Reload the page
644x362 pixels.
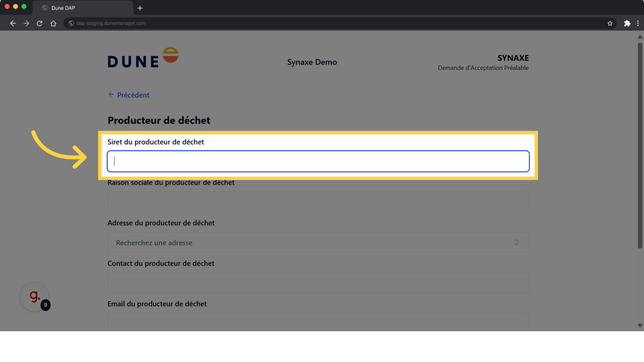pos(39,23)
